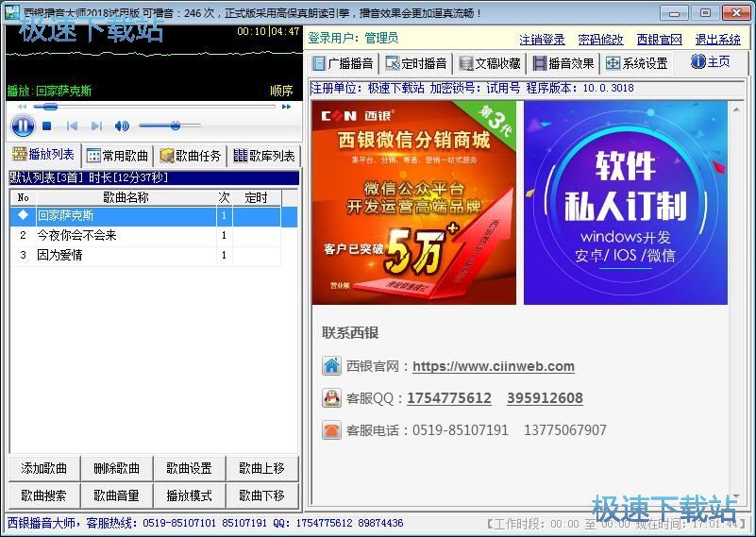Image resolution: width=756 pixels, height=537 pixels.
Task: Click the 添加歌曲 button
Action: [x=44, y=468]
